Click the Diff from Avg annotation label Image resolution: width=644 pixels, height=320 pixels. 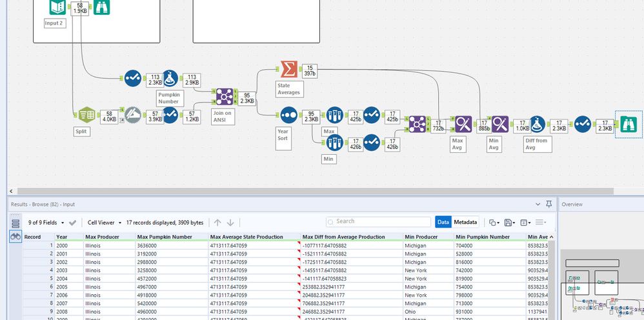click(538, 144)
